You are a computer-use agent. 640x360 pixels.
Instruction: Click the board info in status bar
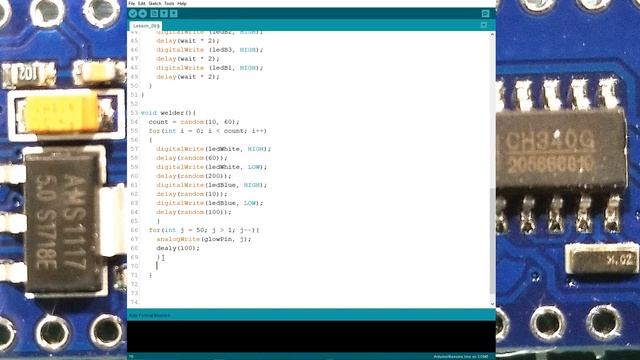(x=461, y=357)
